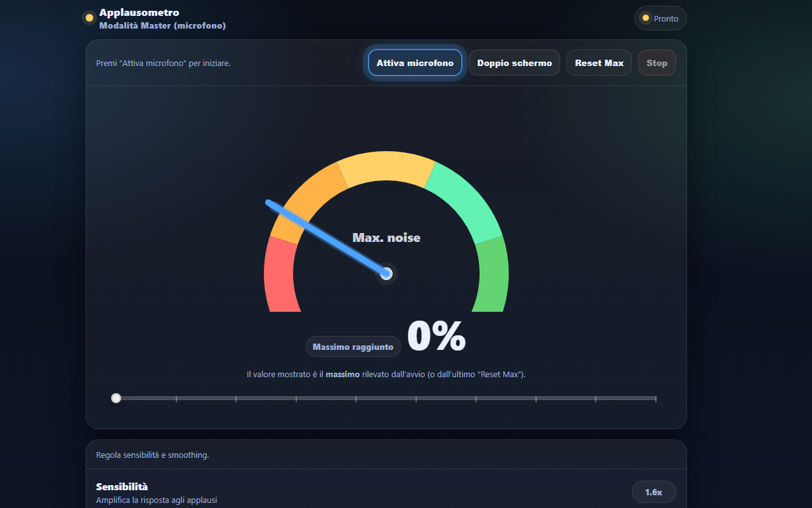812x508 pixels.
Task: Click the Applausometro title text
Action: click(x=139, y=13)
